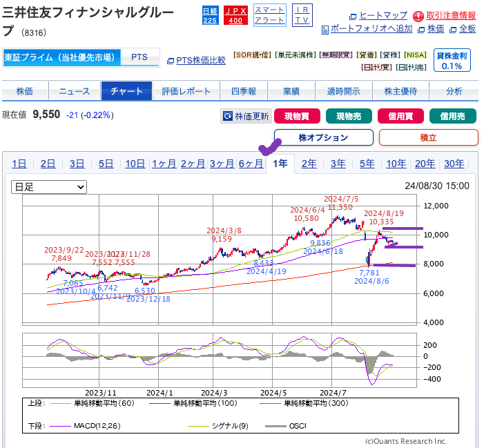Select the 30年 chart period
Image resolution: width=484 pixels, height=448 pixels.
[x=454, y=164]
